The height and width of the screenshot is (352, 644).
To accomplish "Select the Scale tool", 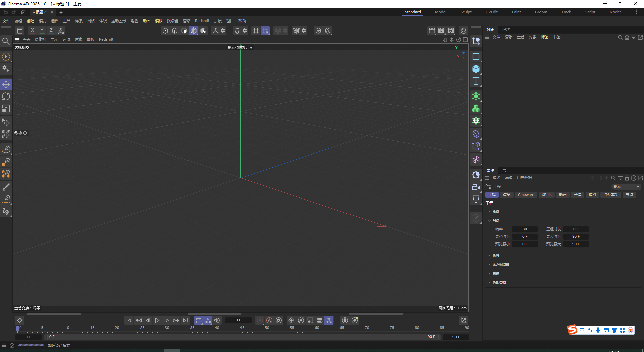I will (6, 108).
